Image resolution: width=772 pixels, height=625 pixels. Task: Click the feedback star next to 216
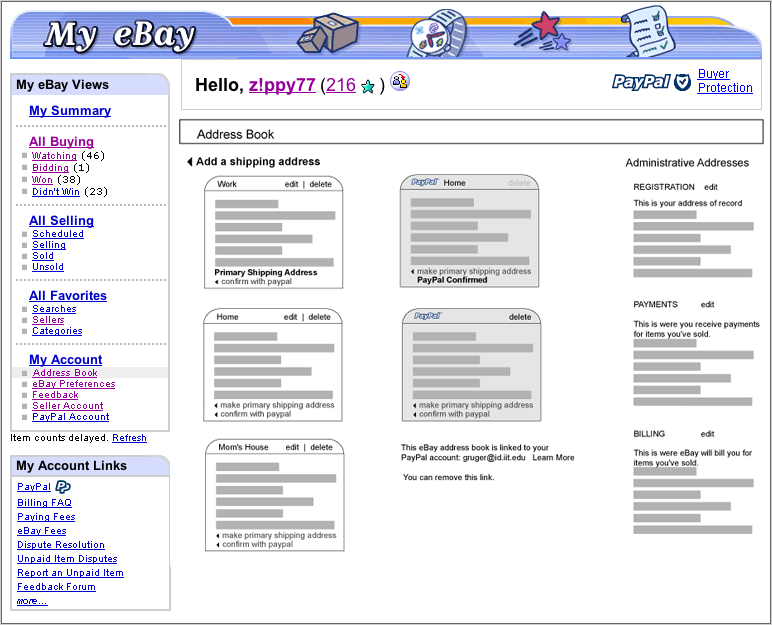pos(368,87)
